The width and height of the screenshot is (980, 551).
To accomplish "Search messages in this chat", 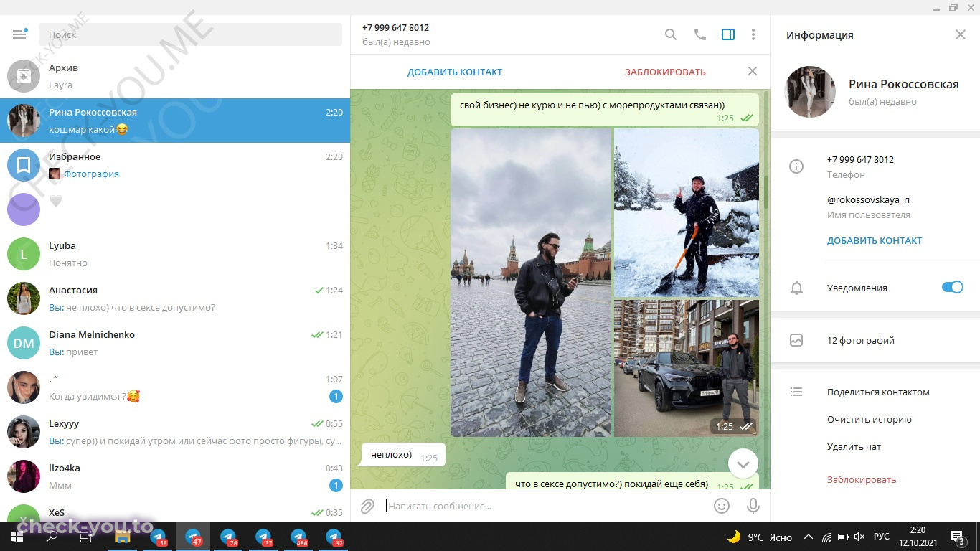I will (671, 34).
